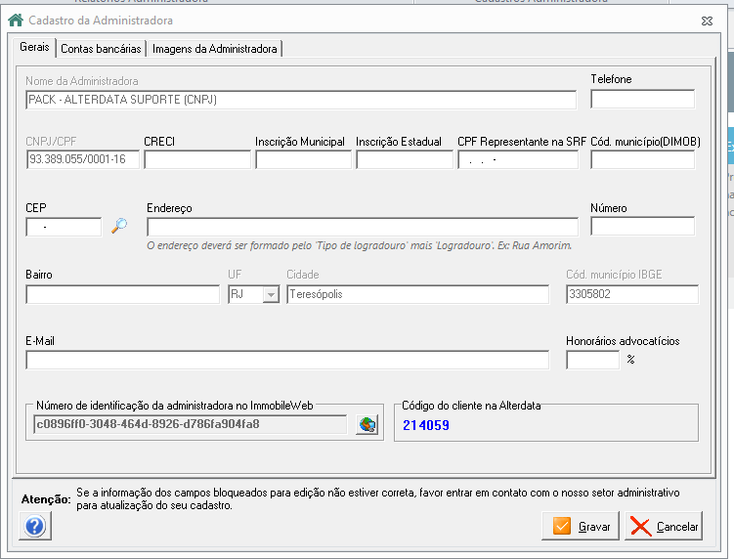Click the E-Mail input field
The height and width of the screenshot is (560, 734).
tap(287, 360)
